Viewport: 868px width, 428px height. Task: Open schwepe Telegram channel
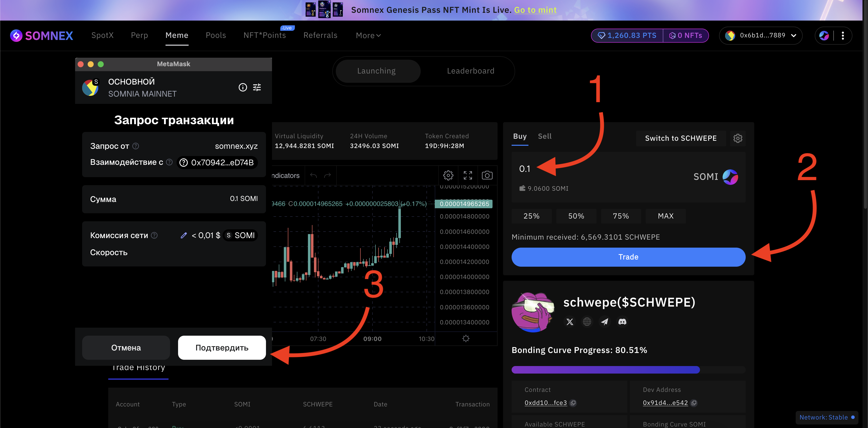pyautogui.click(x=605, y=322)
